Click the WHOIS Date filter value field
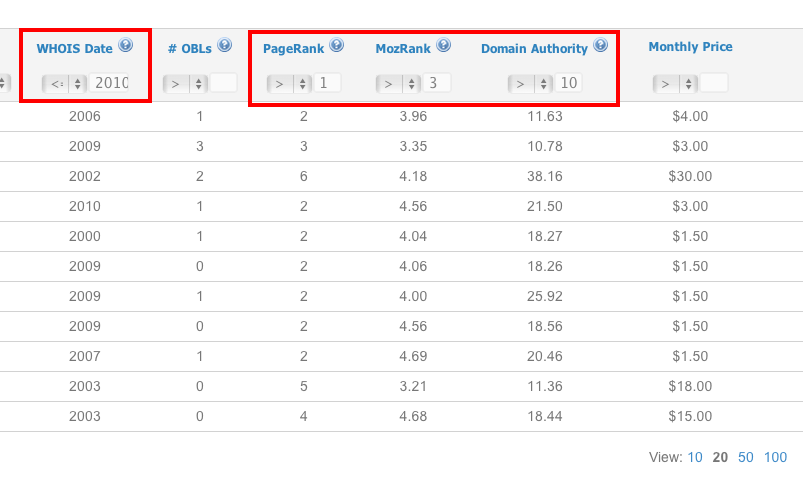The width and height of the screenshot is (803, 485). 112,84
